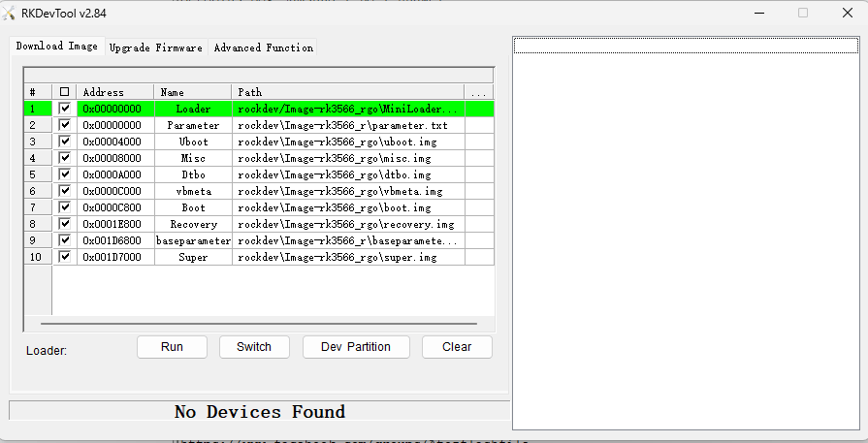868x443 pixels.
Task: Disable the vbmeta row checkbox
Action: pos(65,191)
